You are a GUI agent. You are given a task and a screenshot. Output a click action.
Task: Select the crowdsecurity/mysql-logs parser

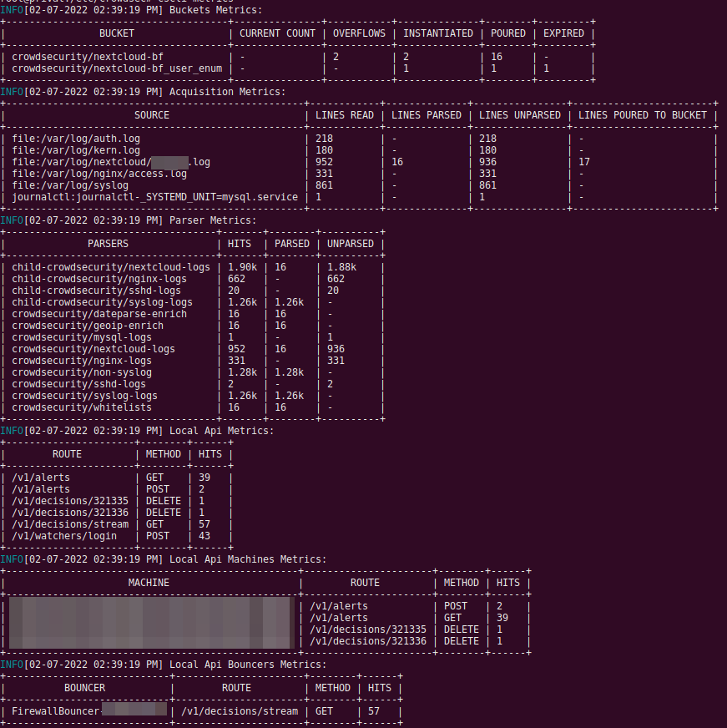pos(82,337)
